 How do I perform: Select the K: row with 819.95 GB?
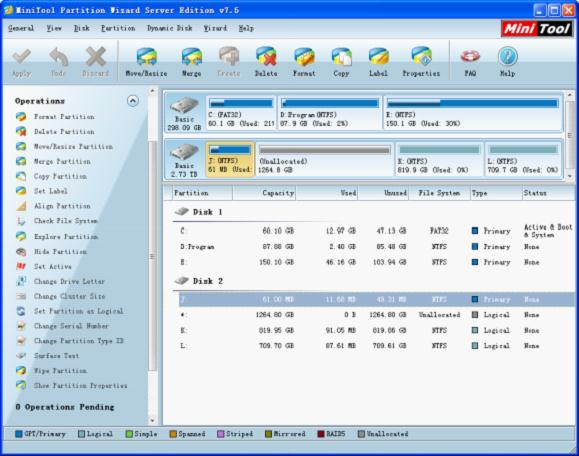(x=377, y=330)
